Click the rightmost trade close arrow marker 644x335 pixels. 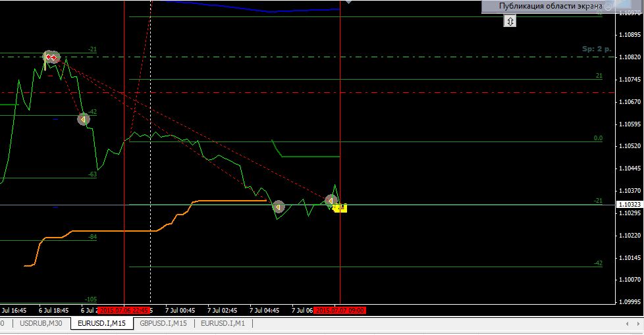coord(331,201)
